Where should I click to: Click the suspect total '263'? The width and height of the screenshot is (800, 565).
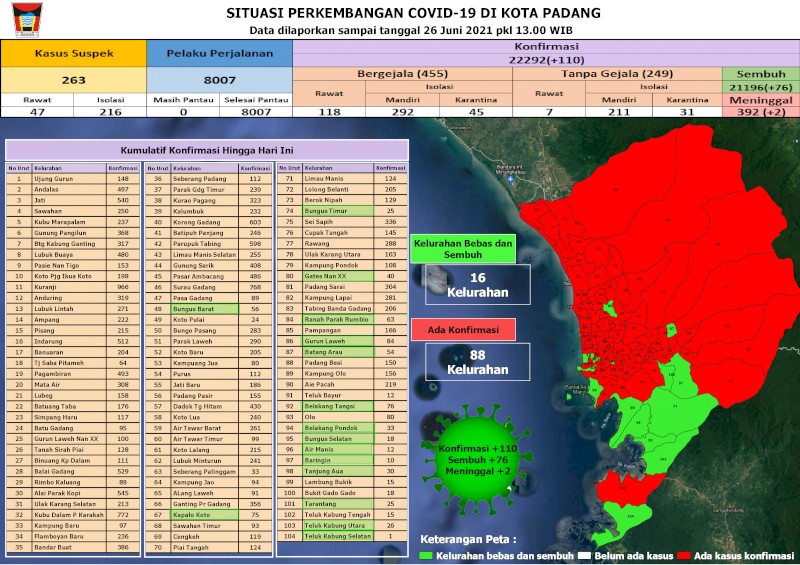tap(74, 80)
